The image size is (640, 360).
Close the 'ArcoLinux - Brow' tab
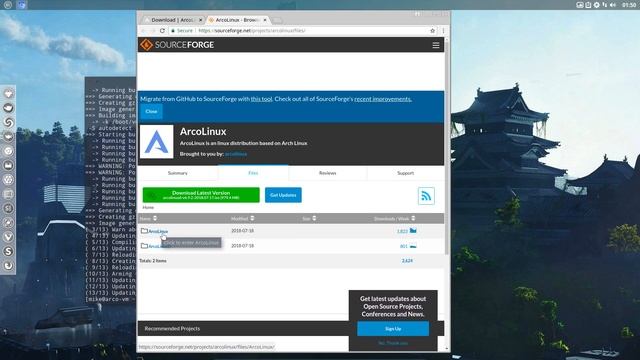pos(265,20)
